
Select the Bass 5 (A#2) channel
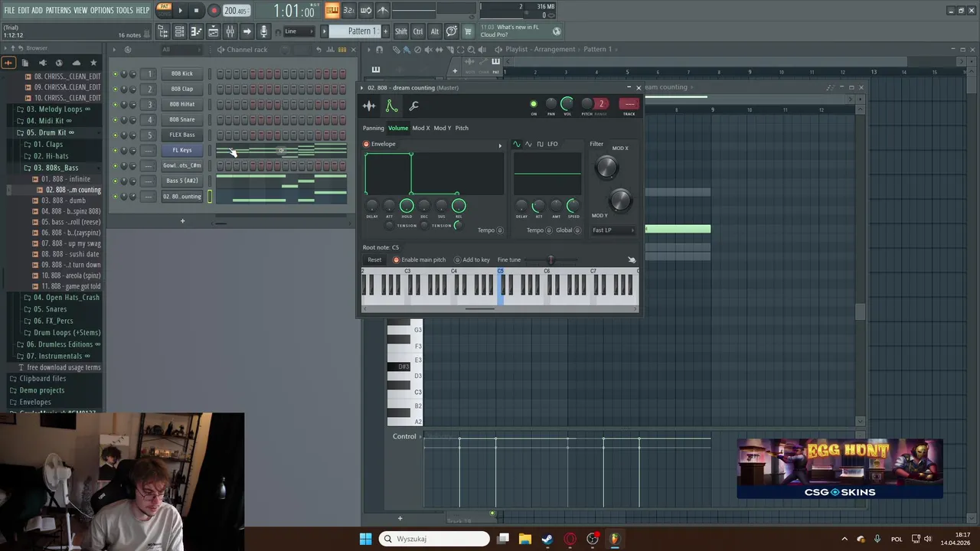tap(182, 181)
